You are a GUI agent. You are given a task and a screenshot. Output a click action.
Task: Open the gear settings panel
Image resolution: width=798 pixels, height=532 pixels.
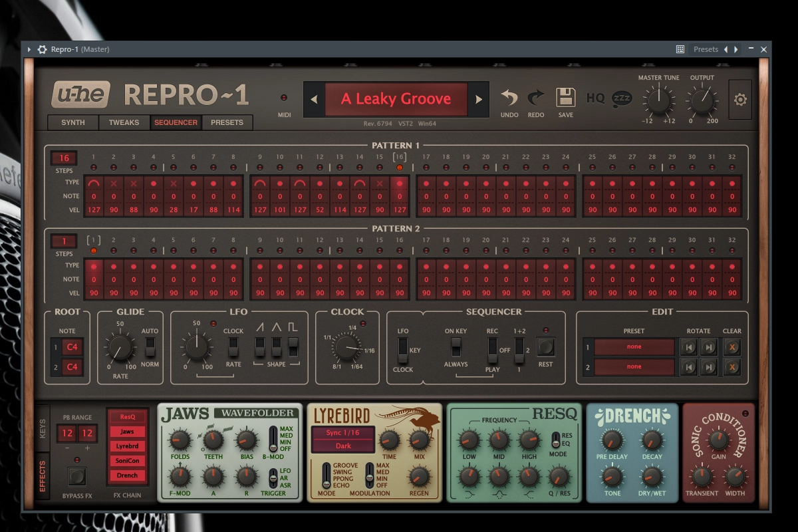pyautogui.click(x=740, y=100)
